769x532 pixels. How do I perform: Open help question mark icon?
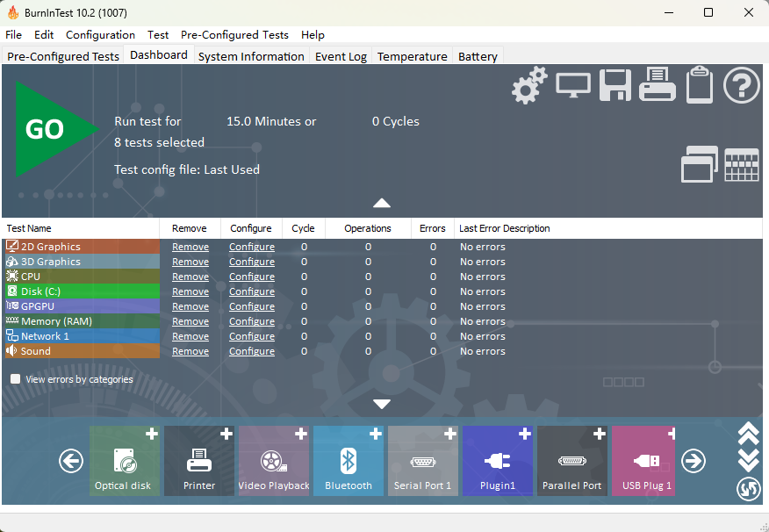coord(742,85)
